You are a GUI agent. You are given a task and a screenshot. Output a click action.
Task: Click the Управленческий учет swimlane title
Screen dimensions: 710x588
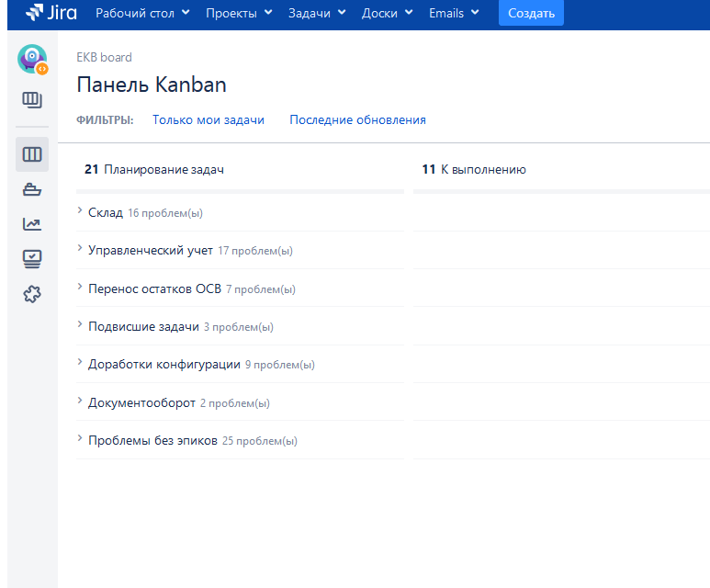[x=151, y=250]
